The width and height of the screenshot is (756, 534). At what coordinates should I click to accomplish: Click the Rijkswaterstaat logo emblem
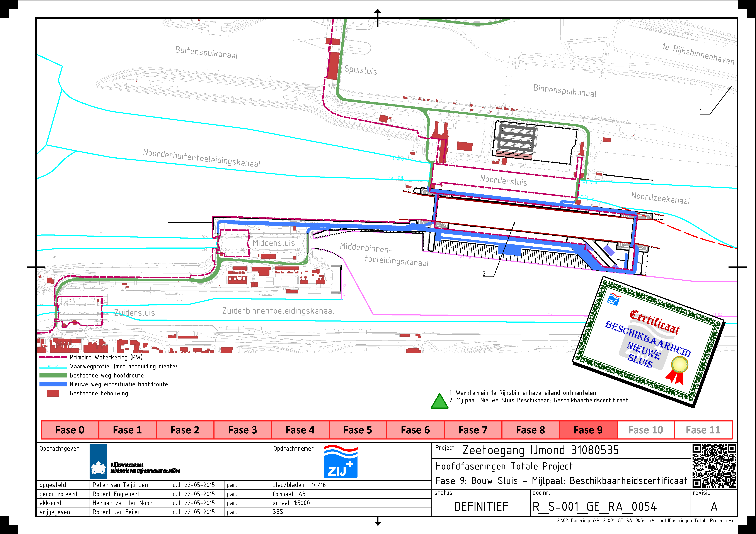coord(98,461)
